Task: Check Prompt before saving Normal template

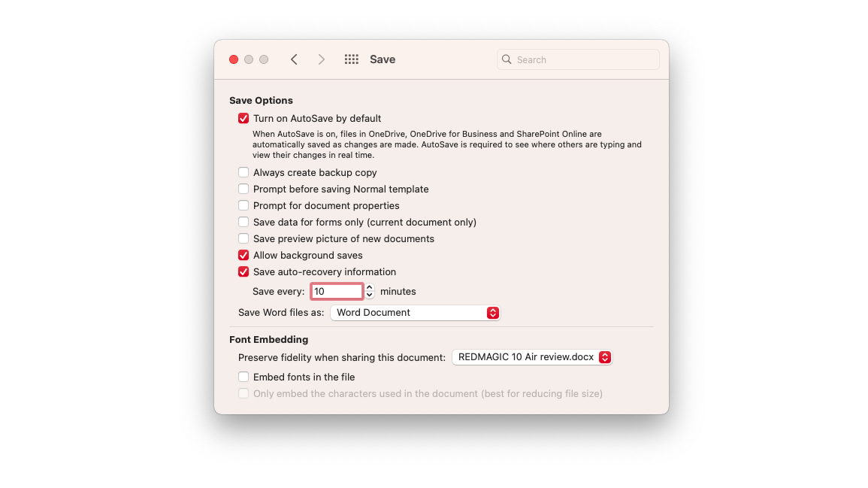Action: [243, 189]
